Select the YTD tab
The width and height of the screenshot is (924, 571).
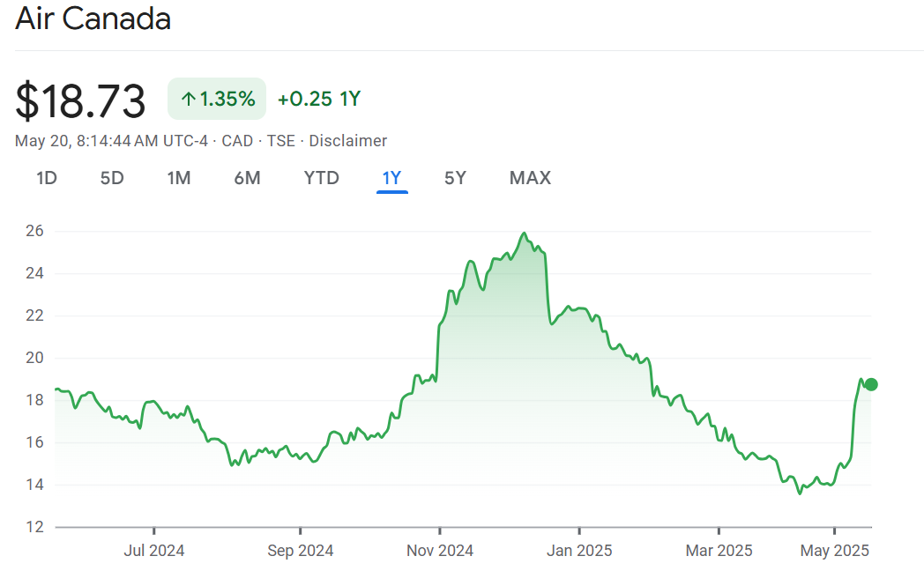[321, 178]
